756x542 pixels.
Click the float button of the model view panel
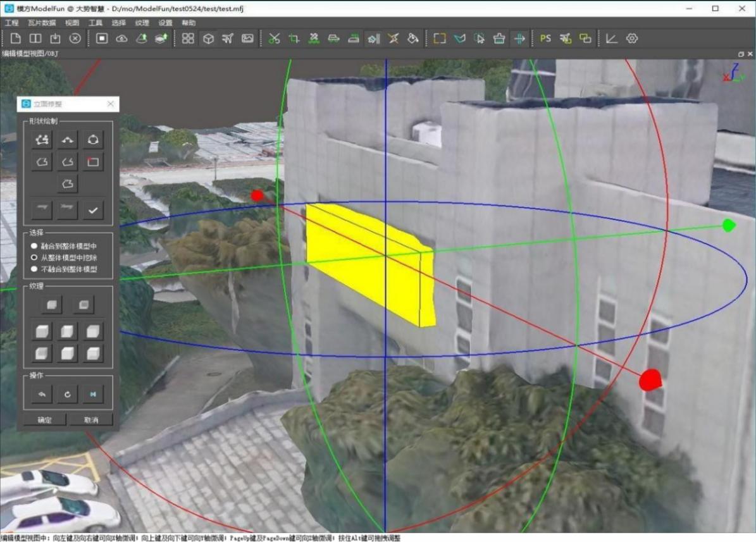click(x=741, y=54)
